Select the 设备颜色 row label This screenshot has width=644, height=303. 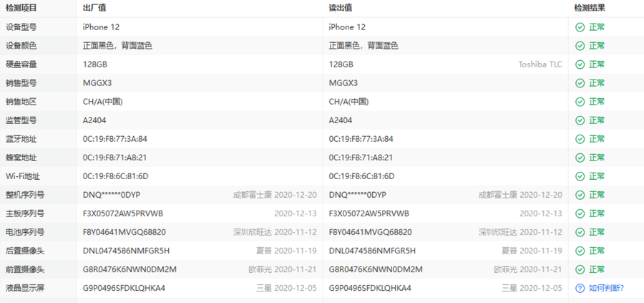pos(21,46)
